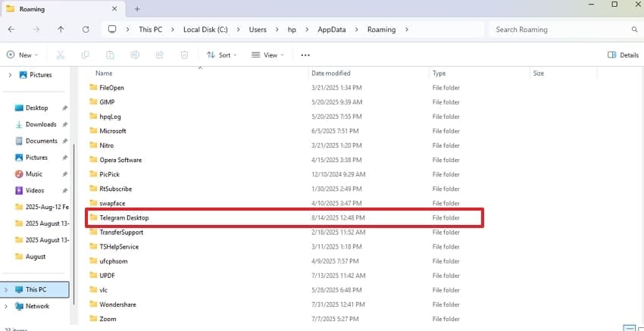The width and height of the screenshot is (644, 331).
Task: Click the hp breadcrumb
Action: click(292, 30)
